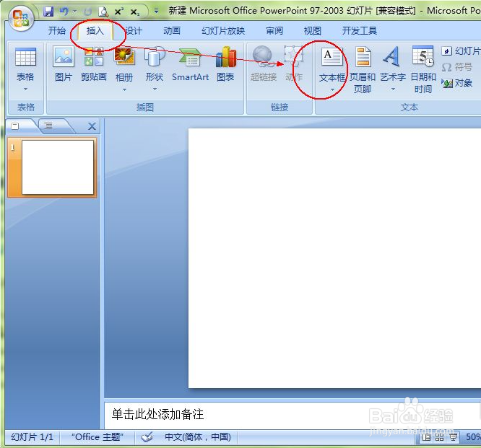Open the 形状 shapes gallery
Screen dimensions: 481x448
click(x=155, y=63)
